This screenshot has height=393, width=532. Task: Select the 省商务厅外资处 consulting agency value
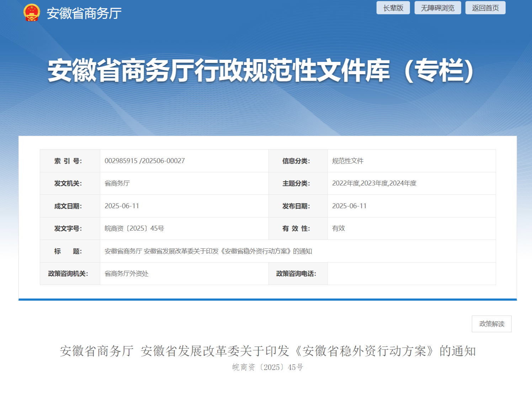[126, 274]
